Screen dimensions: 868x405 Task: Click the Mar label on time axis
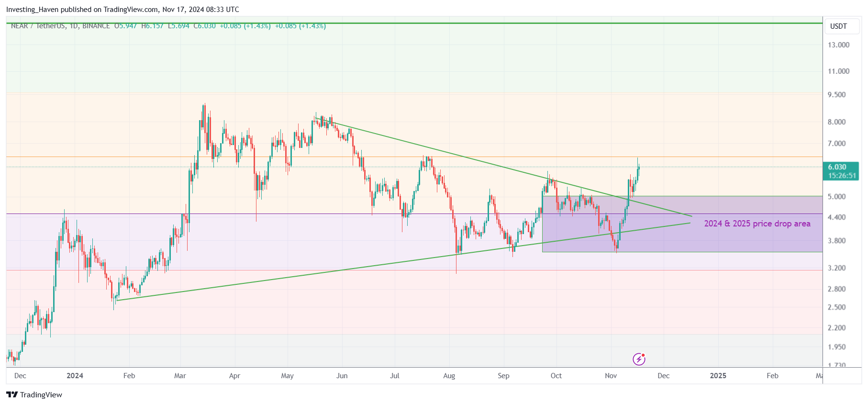point(180,376)
